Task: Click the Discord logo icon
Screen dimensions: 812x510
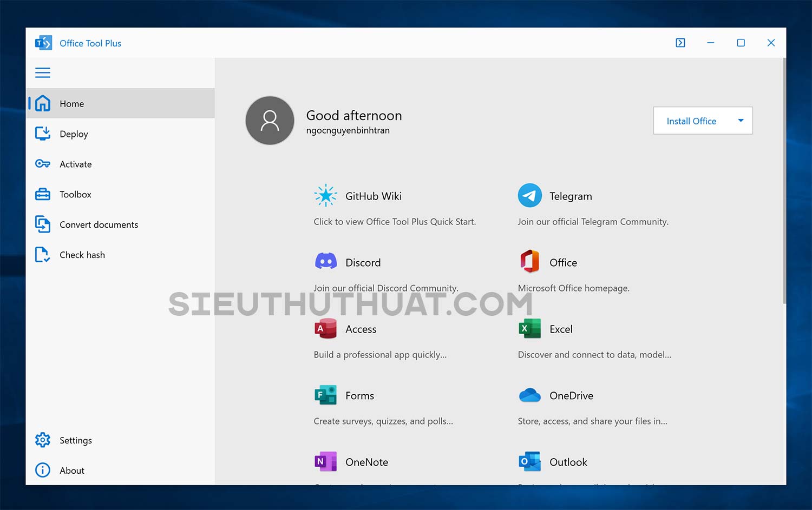Action: point(326,262)
